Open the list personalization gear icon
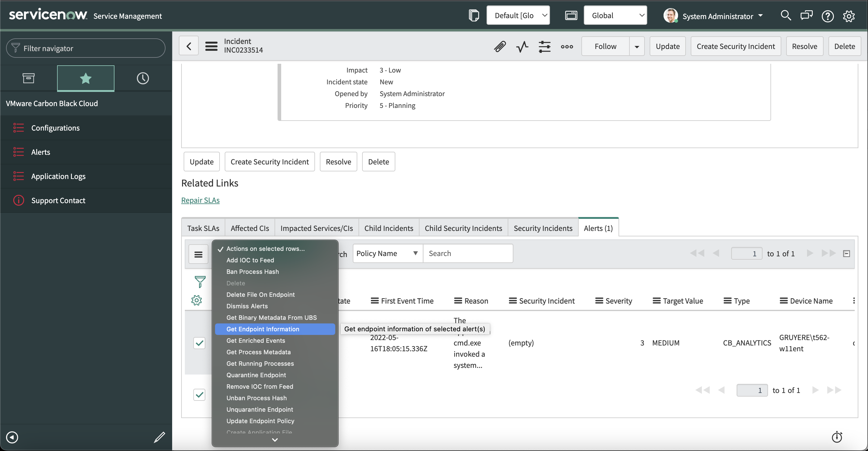The image size is (868, 451). tap(196, 300)
